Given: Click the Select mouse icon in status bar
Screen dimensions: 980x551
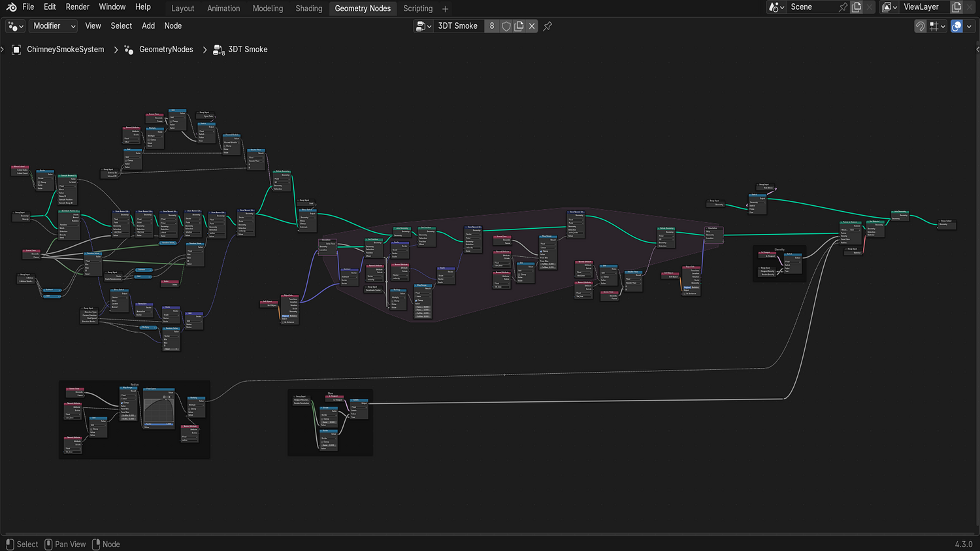Looking at the screenshot, I should pos(10,544).
